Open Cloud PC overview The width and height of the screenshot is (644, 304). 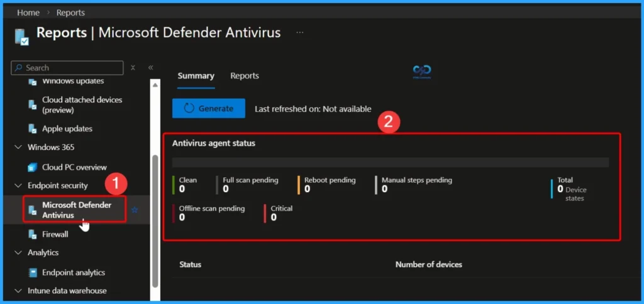click(74, 167)
